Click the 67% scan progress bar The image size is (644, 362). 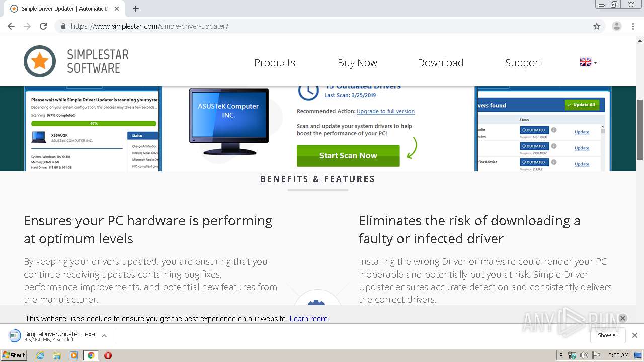point(94,123)
